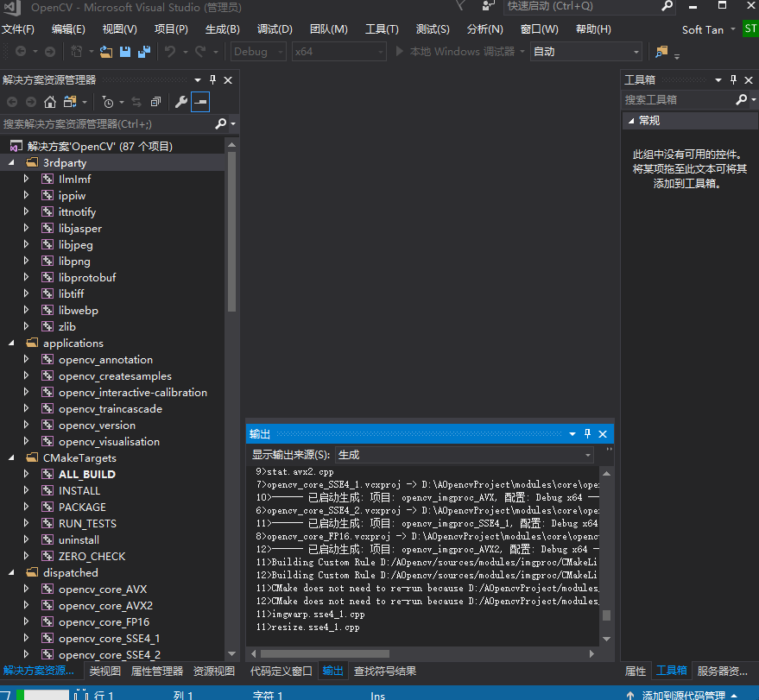
Task: Switch to the 属性 tab
Action: (x=635, y=671)
